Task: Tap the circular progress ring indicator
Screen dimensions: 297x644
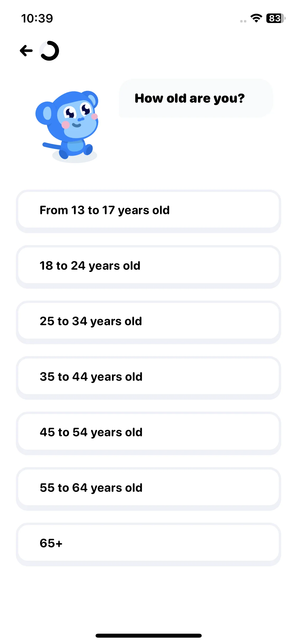Action: coord(49,51)
